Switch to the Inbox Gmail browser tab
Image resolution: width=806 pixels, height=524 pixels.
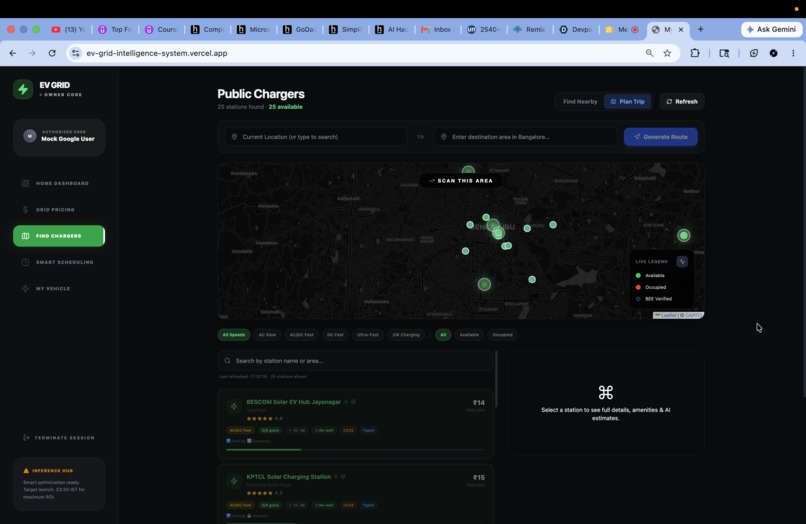coord(437,29)
